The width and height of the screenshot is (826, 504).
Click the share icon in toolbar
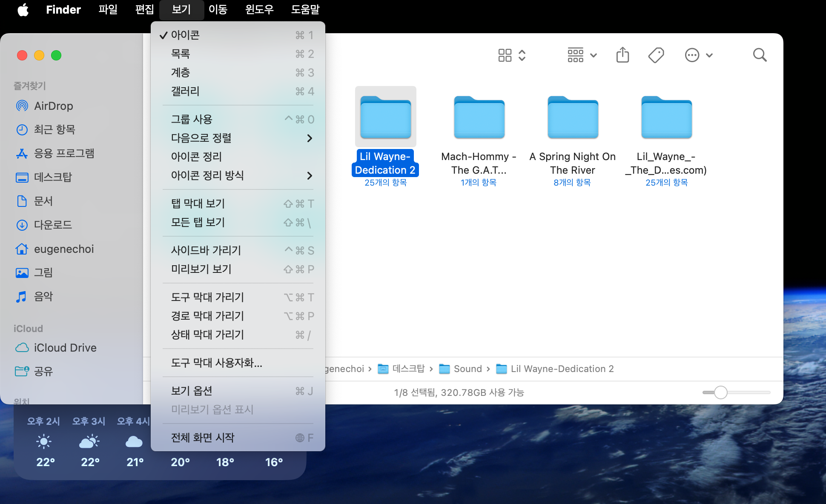[622, 55]
